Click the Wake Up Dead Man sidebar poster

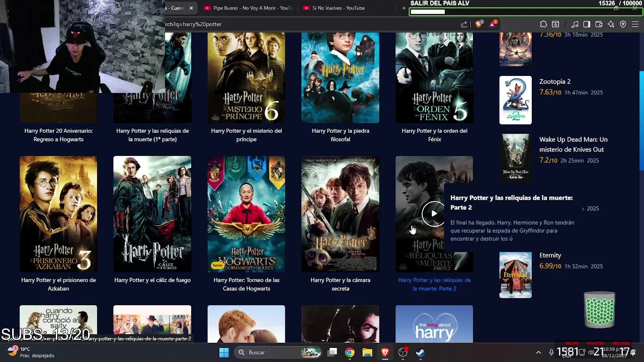point(515,158)
